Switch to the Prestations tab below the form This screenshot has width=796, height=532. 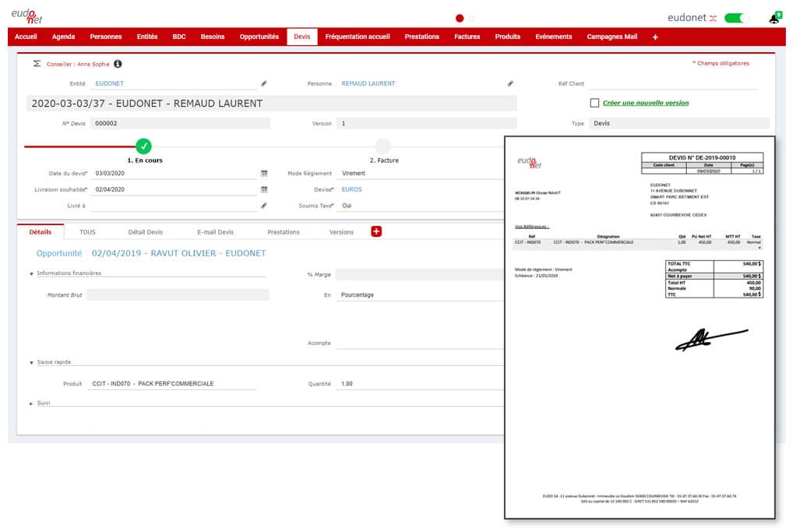pyautogui.click(x=284, y=232)
